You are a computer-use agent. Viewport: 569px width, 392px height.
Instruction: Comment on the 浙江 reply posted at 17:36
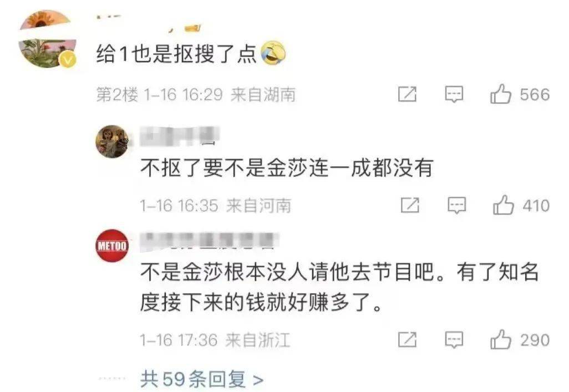tap(454, 340)
